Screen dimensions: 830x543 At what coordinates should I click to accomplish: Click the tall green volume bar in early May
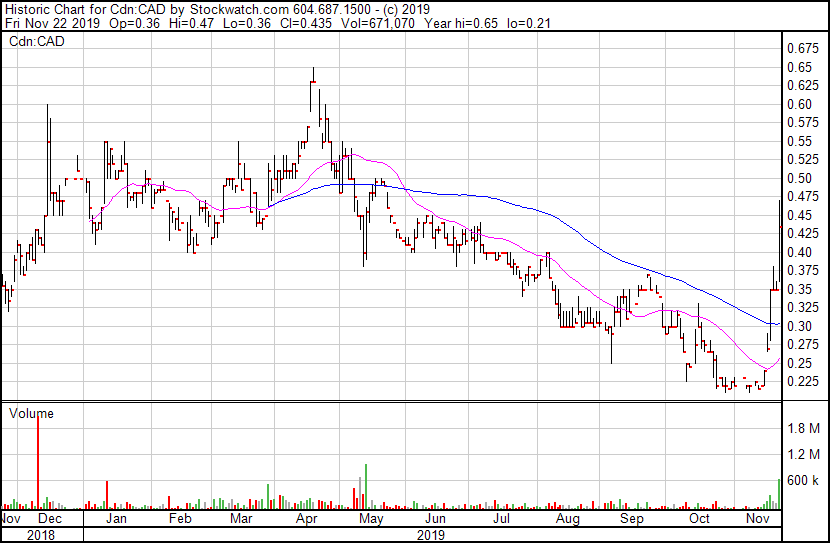point(366,487)
